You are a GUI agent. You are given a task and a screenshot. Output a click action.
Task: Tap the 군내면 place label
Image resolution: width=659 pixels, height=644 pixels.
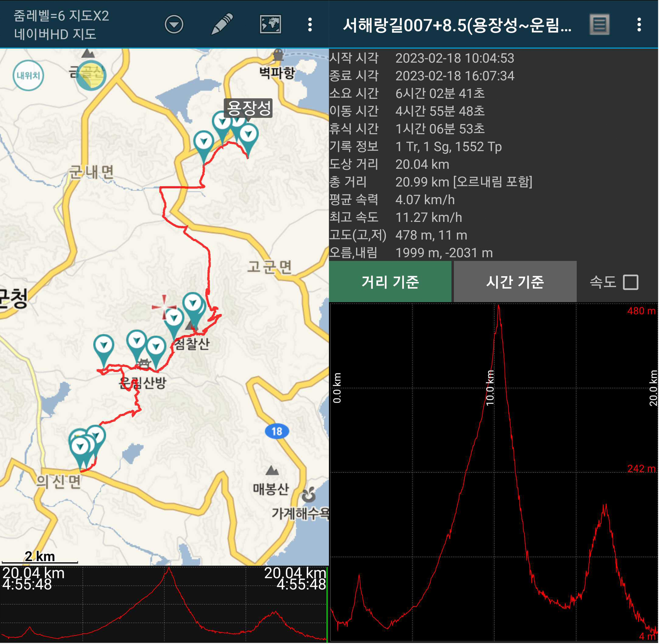[92, 172]
